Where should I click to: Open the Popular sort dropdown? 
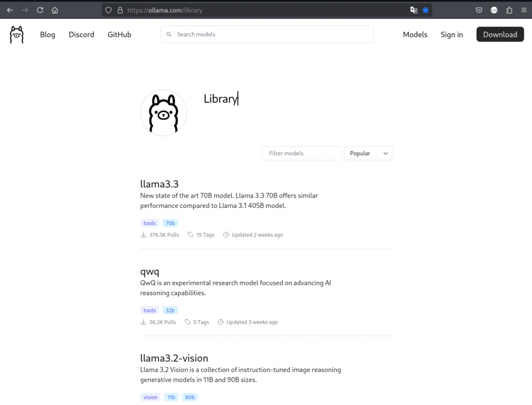coord(369,153)
